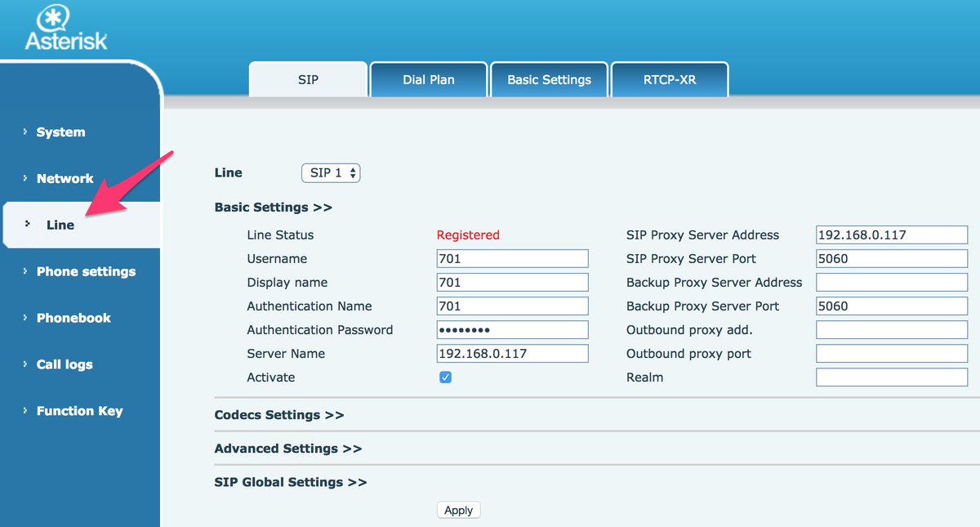Expand the Codecs Settings section
The width and height of the screenshot is (980, 527).
(x=279, y=415)
